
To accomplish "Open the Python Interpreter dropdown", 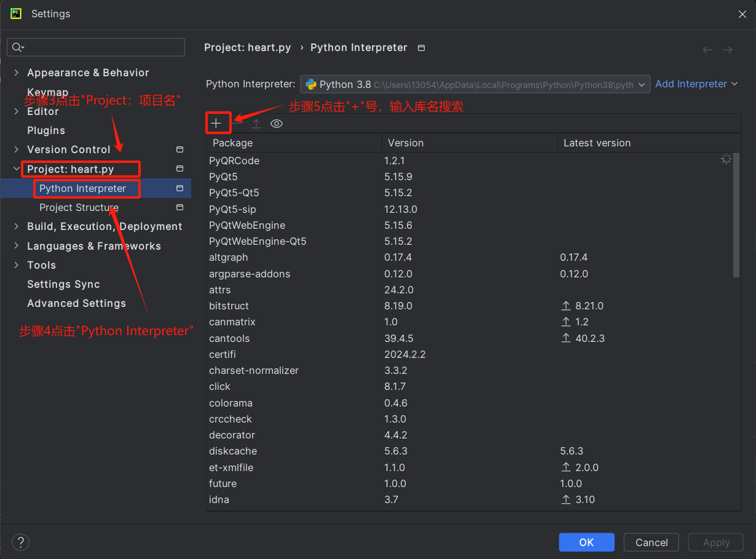I will pyautogui.click(x=642, y=84).
